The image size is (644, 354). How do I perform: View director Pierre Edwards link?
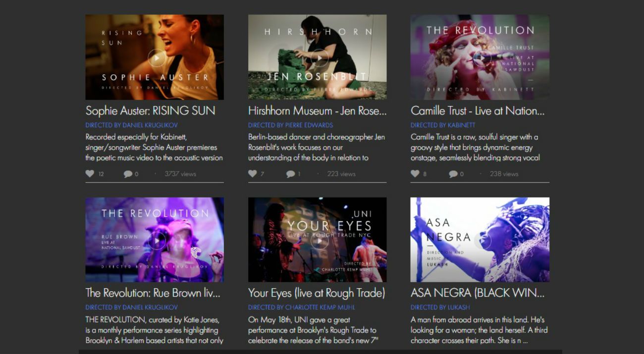[x=291, y=125]
